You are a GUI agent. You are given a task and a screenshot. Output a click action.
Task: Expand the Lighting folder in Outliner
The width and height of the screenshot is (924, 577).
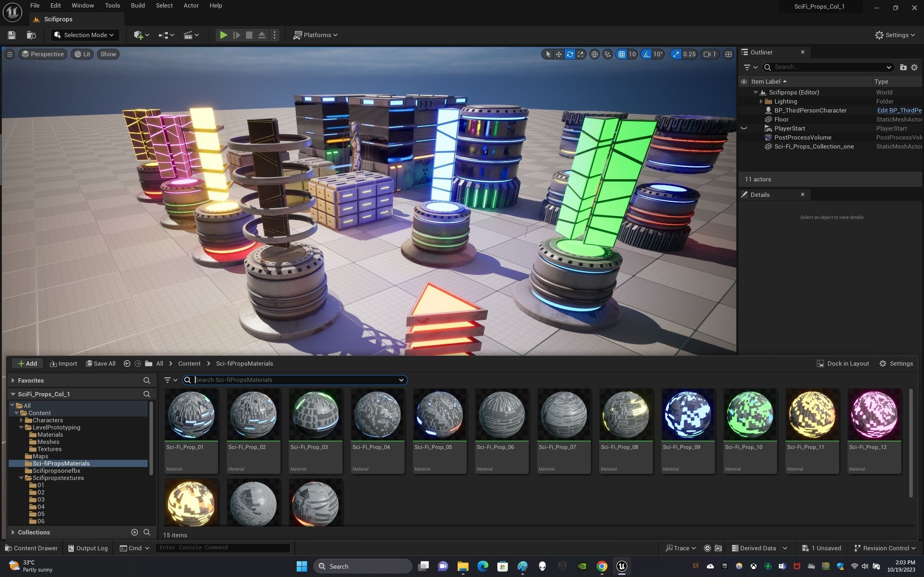click(x=761, y=101)
